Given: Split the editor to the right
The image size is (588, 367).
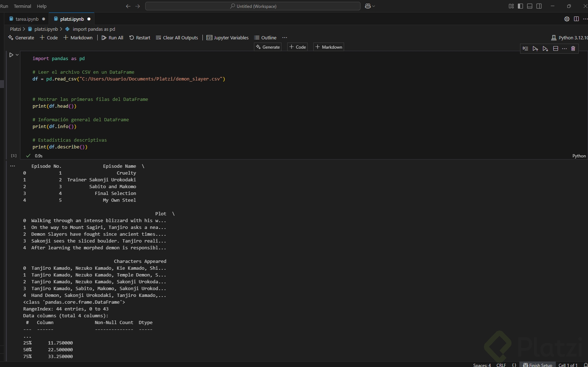Looking at the screenshot, I should 576,19.
